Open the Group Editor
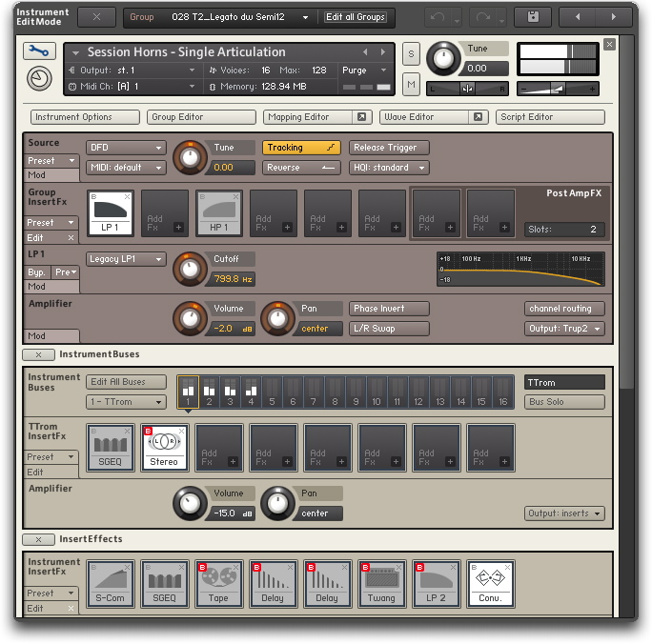This screenshot has height=644, width=652. click(201, 117)
